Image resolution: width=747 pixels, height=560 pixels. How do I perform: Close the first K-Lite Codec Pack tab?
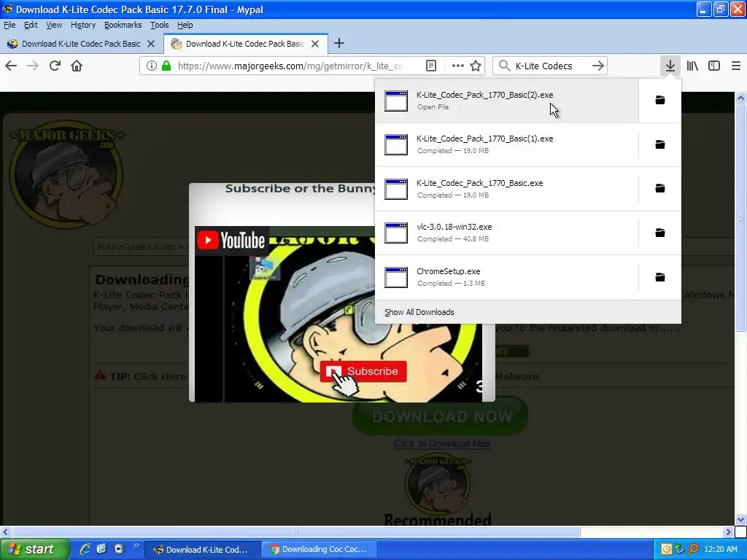pyautogui.click(x=151, y=44)
